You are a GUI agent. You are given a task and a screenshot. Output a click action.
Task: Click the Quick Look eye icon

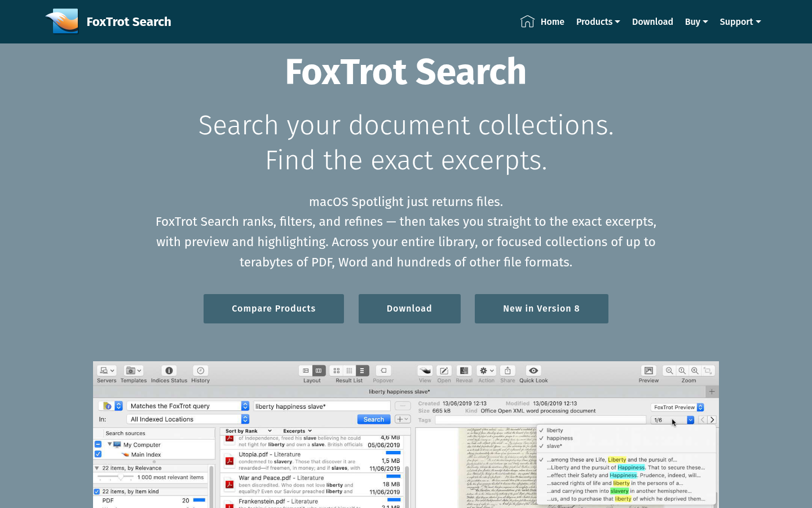(533, 371)
